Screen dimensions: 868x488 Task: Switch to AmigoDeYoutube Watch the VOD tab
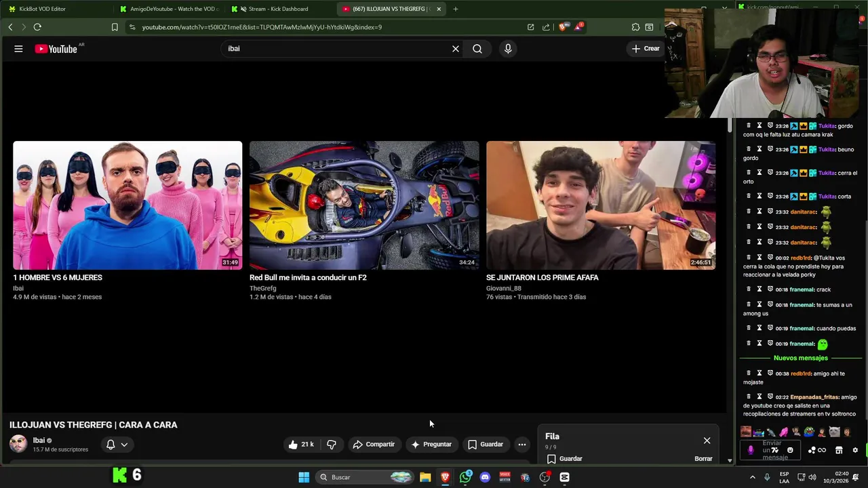[x=170, y=9]
